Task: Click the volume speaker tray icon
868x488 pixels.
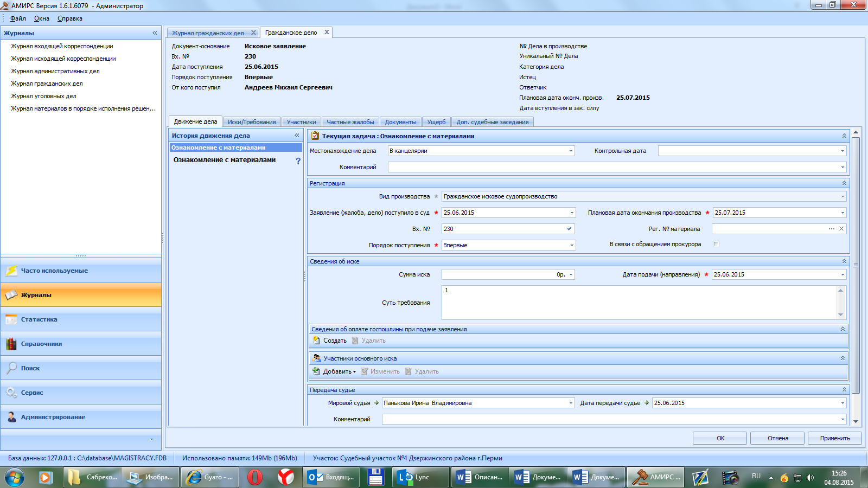Action: pyautogui.click(x=810, y=478)
